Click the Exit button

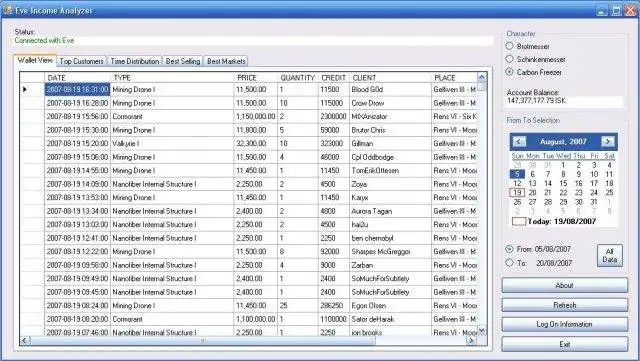564,344
